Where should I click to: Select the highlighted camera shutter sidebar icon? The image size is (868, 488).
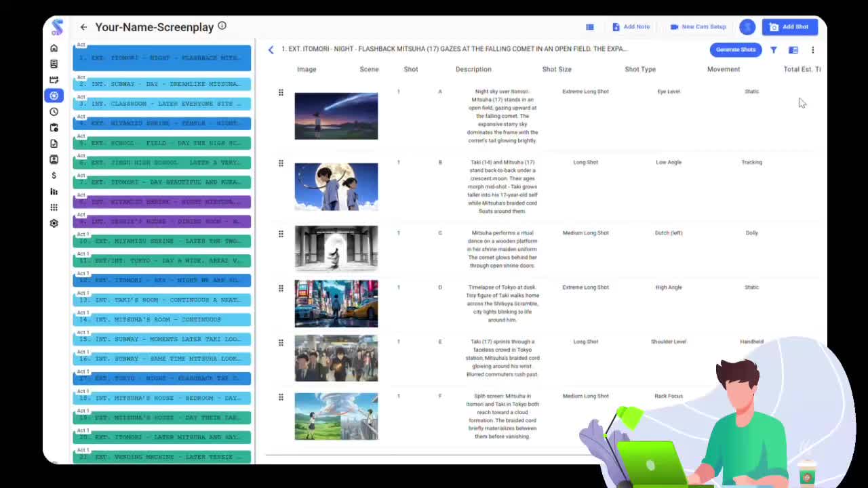[54, 96]
